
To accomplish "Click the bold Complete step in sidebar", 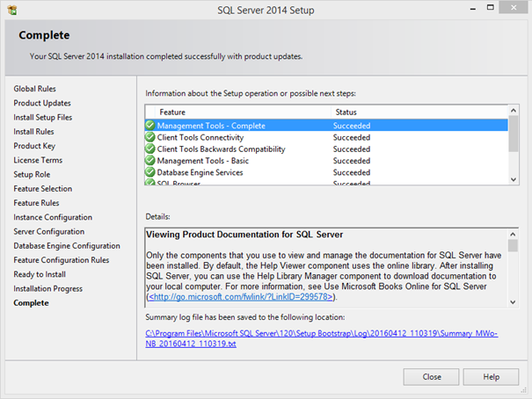I will (x=31, y=303).
